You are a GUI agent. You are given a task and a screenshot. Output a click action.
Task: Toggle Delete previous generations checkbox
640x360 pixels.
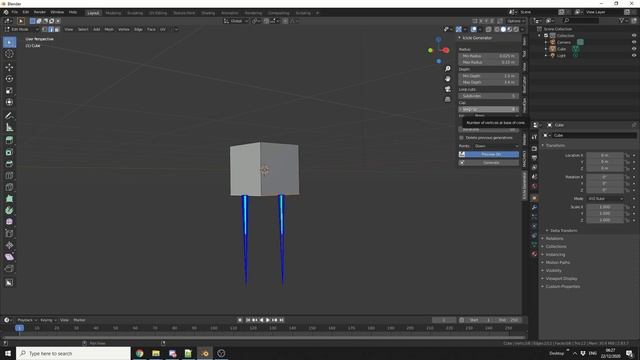462,138
